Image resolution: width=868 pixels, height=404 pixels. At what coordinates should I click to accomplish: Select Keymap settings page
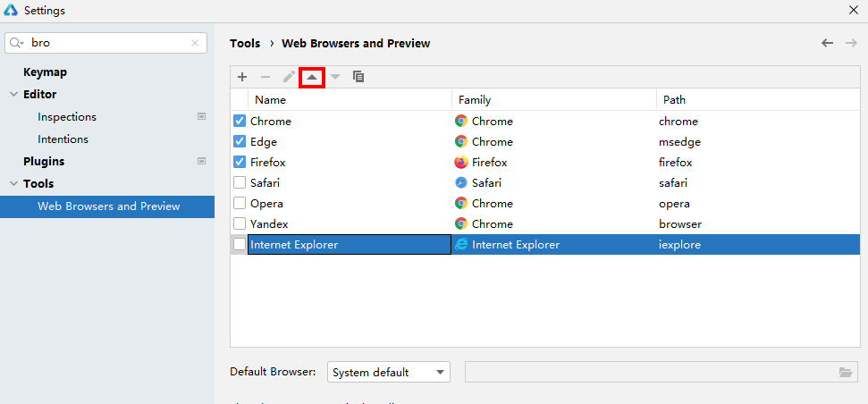pyautogui.click(x=46, y=72)
